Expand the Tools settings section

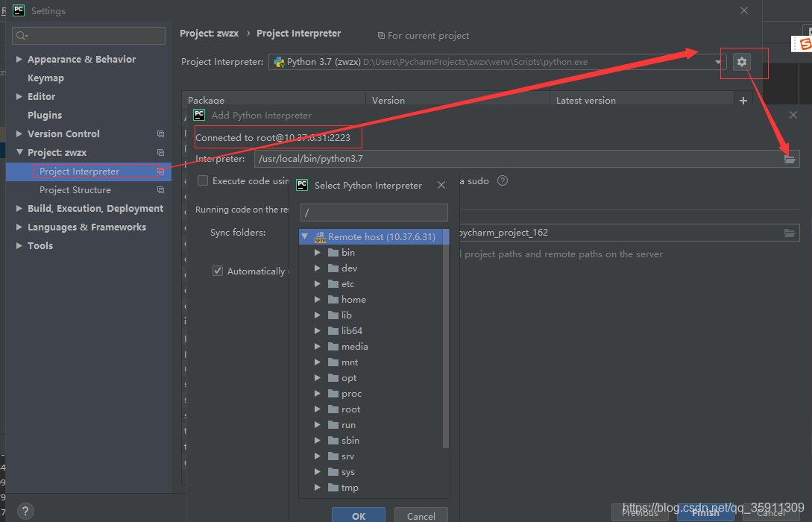(x=19, y=246)
